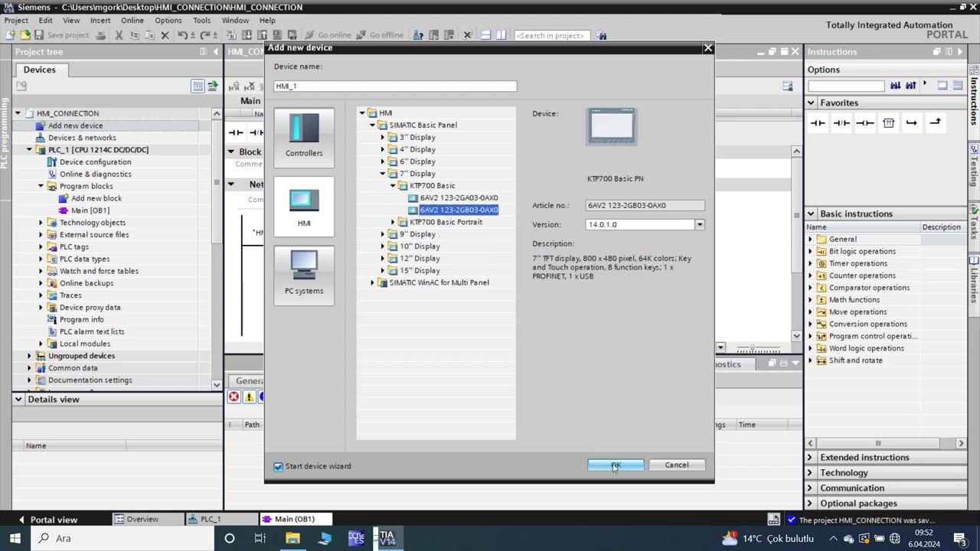The height and width of the screenshot is (551, 980).
Task: Select Device configuration in project tree
Action: [x=95, y=162]
